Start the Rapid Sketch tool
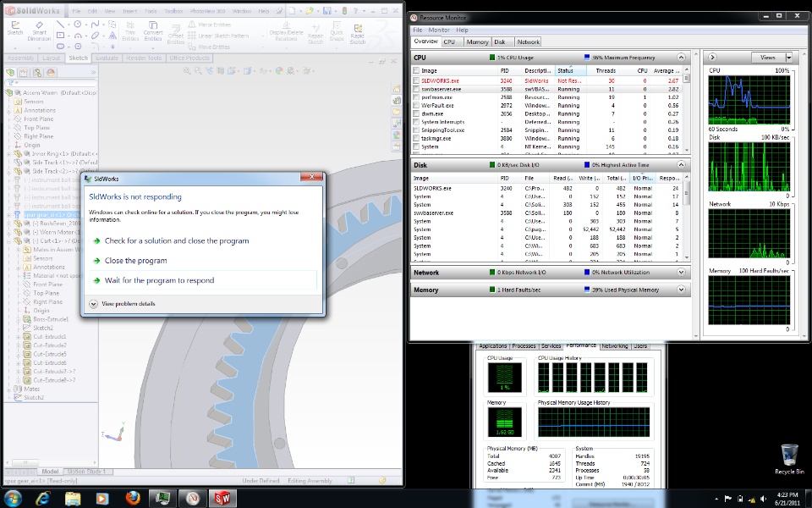Image resolution: width=812 pixels, height=508 pixels. [x=357, y=34]
